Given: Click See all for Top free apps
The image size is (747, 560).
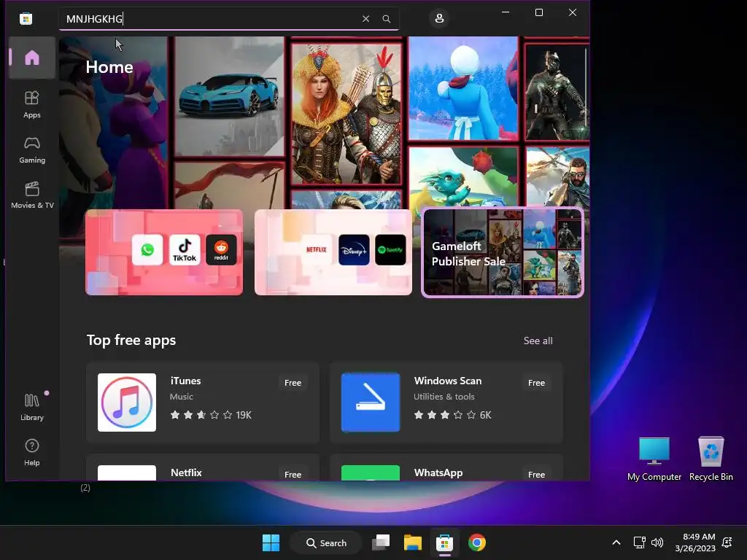Looking at the screenshot, I should tap(538, 341).
